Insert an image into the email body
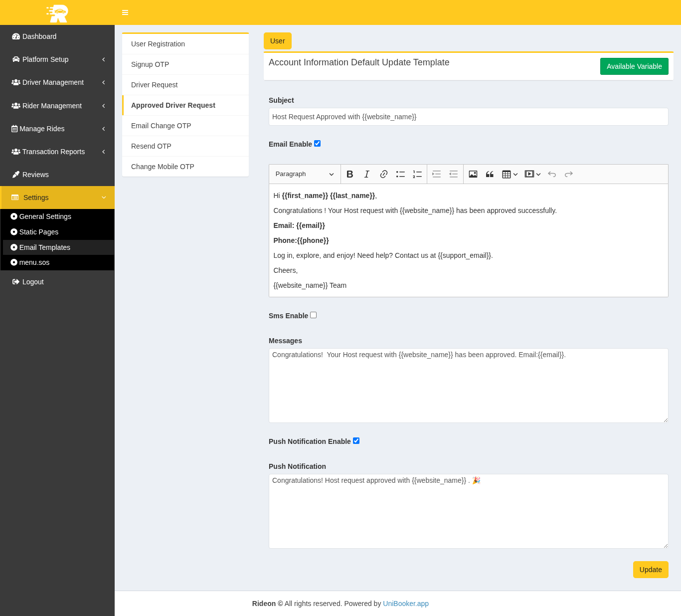Screen dimensions: 681x616 (x=473, y=174)
